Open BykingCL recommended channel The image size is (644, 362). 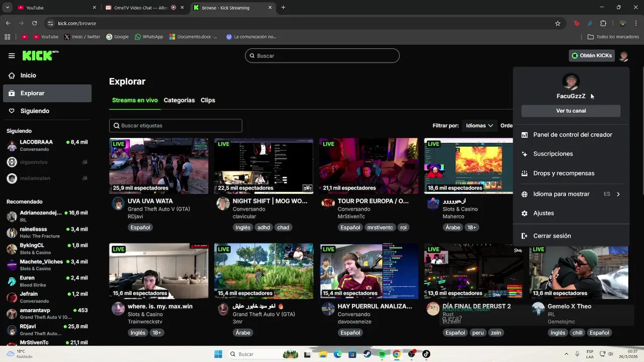pos(47,249)
